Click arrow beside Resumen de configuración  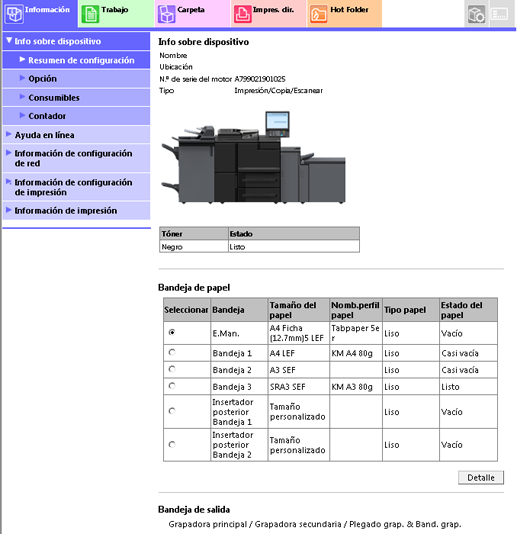[x=22, y=59]
